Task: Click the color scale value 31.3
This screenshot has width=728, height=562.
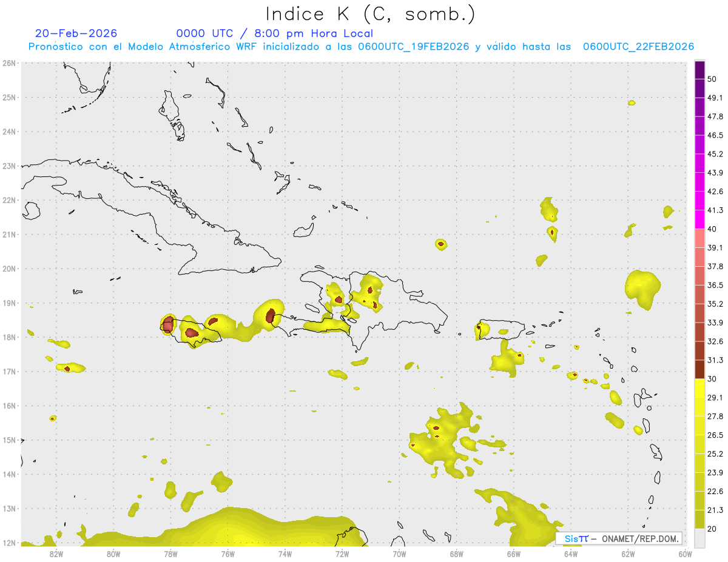Action: coord(715,360)
